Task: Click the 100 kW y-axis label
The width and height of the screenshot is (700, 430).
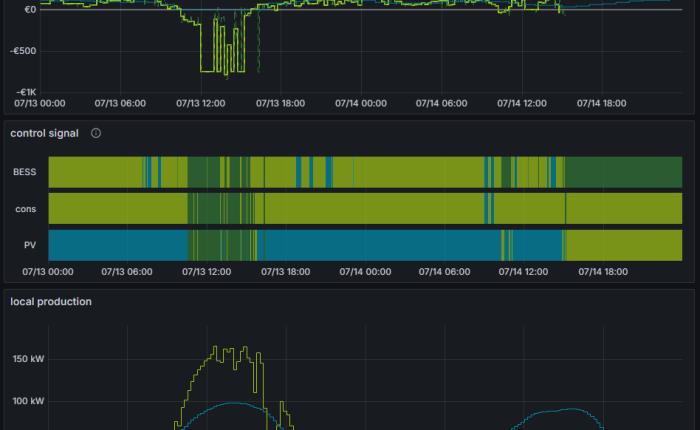Action: (27, 401)
